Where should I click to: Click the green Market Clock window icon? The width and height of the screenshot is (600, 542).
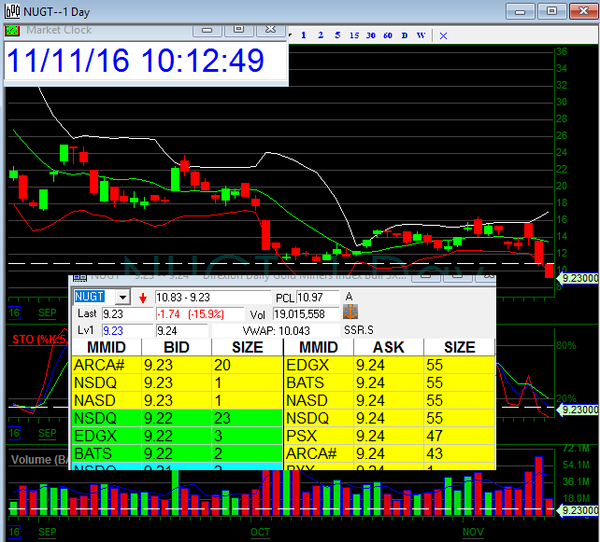coord(11,30)
